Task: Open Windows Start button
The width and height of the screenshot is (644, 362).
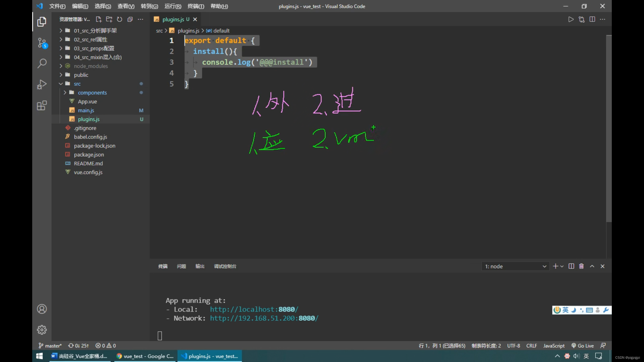Action: pyautogui.click(x=39, y=356)
